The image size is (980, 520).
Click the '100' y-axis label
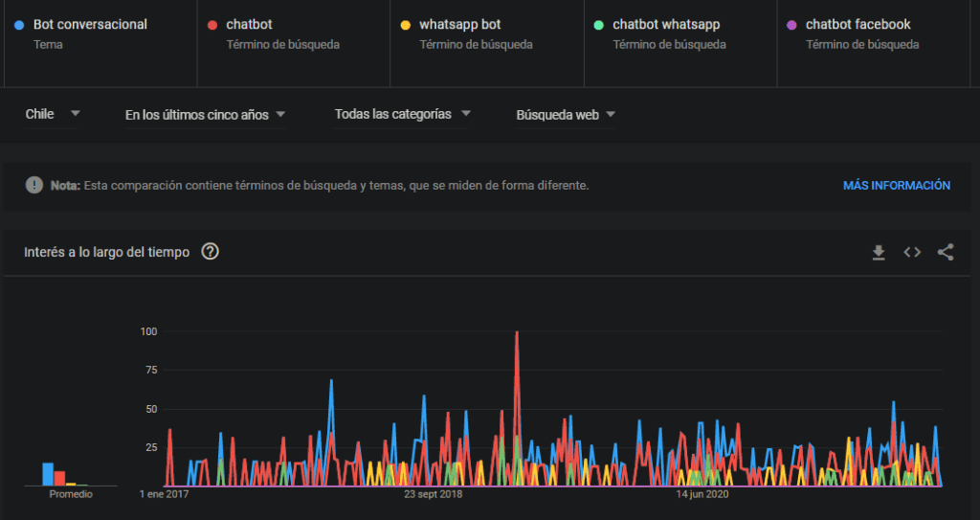coord(148,331)
